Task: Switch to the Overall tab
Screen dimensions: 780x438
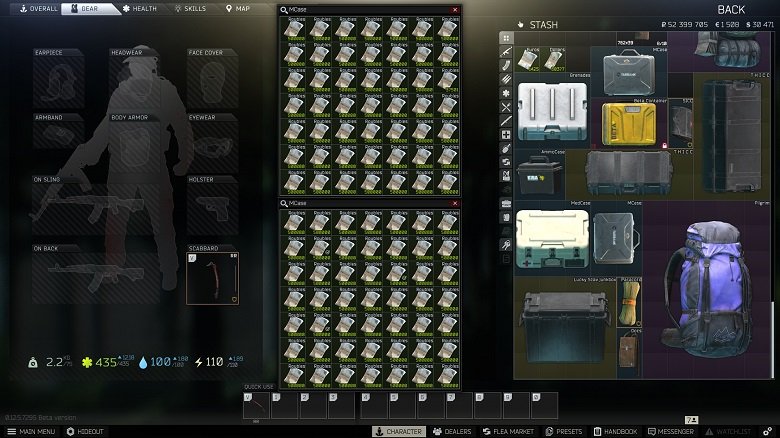Action: (38, 8)
